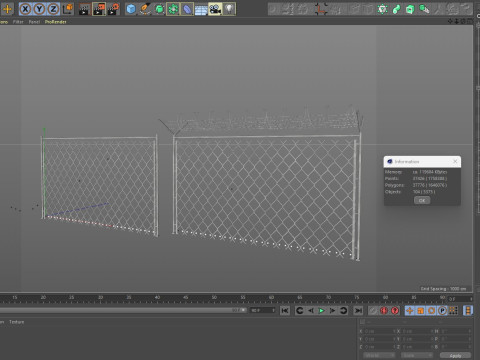
Task: Toggle Position keyframe recording
Action: tap(410, 311)
